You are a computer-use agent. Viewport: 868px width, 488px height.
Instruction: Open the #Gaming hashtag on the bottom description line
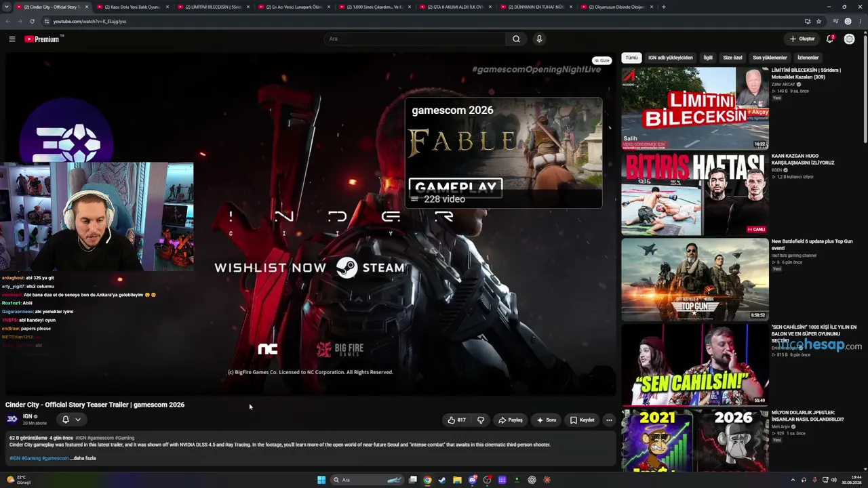pos(31,458)
